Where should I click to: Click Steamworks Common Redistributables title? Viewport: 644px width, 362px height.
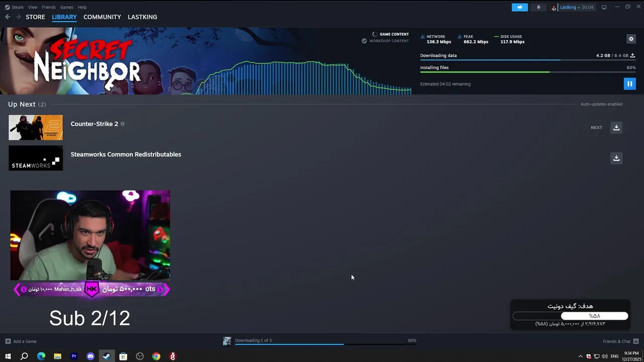[126, 154]
